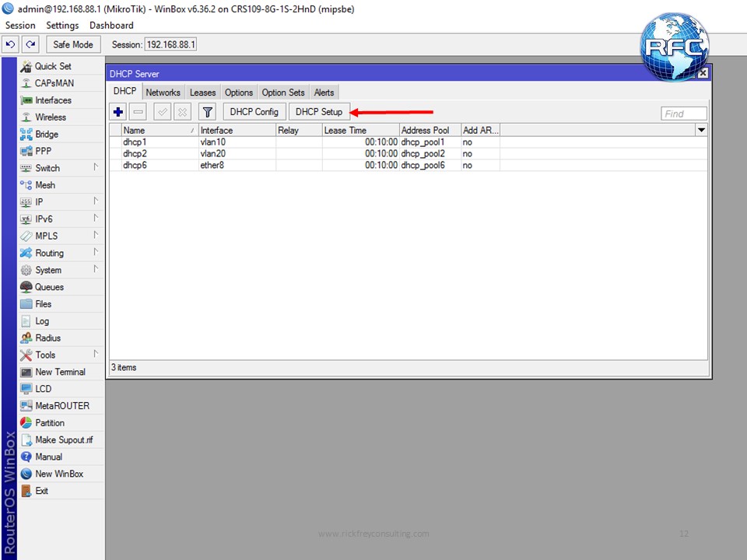747x560 pixels.
Task: Switch to the Alerts tab
Action: click(324, 93)
